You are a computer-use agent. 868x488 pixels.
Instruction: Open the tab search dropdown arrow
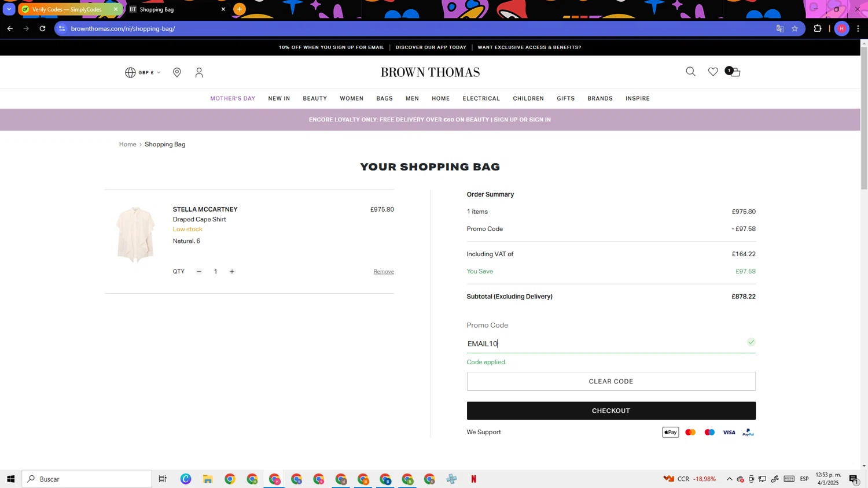tap(9, 9)
